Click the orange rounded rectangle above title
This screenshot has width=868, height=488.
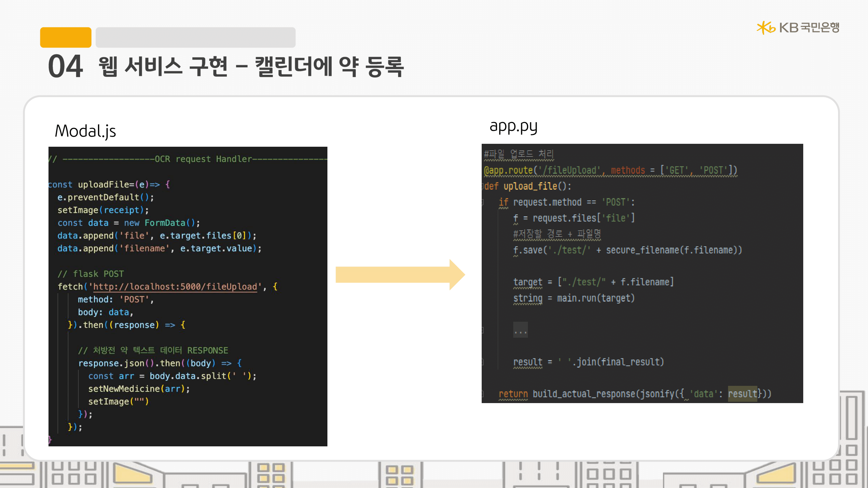pos(65,37)
